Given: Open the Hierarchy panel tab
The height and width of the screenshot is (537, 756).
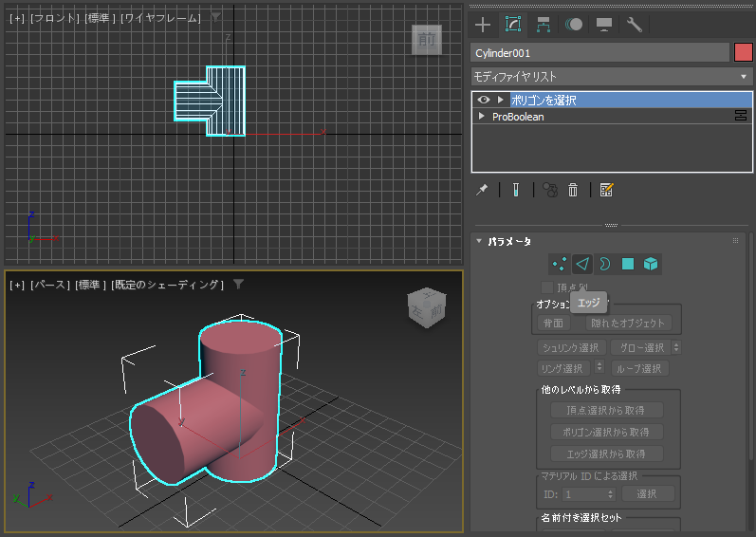Looking at the screenshot, I should click(544, 25).
